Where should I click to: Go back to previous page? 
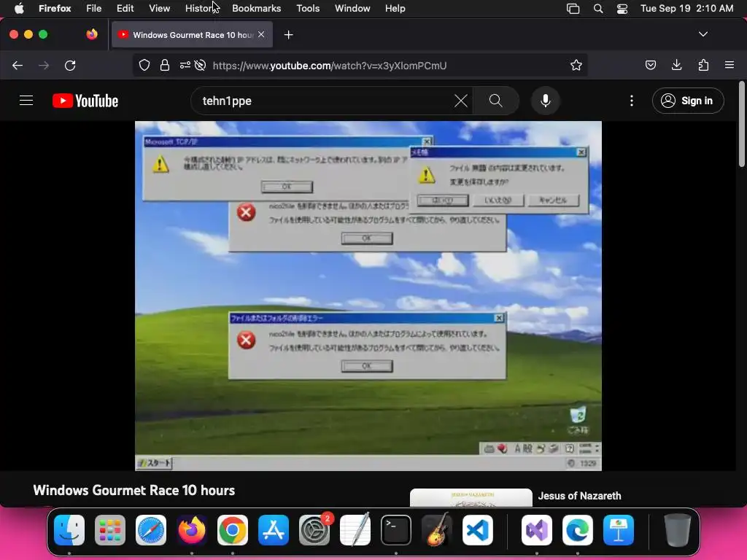pos(18,65)
